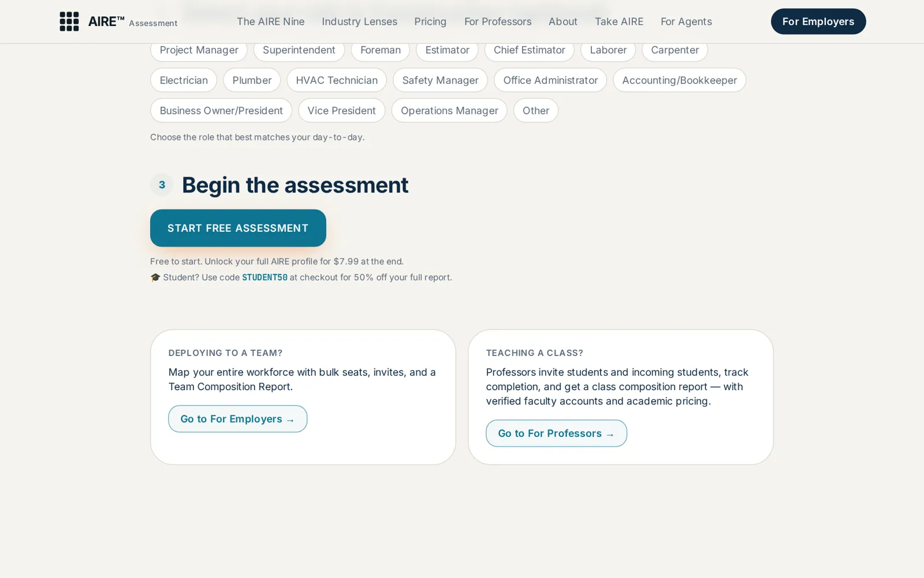Open the For Agents nav link
This screenshot has width=924, height=578.
tap(686, 21)
